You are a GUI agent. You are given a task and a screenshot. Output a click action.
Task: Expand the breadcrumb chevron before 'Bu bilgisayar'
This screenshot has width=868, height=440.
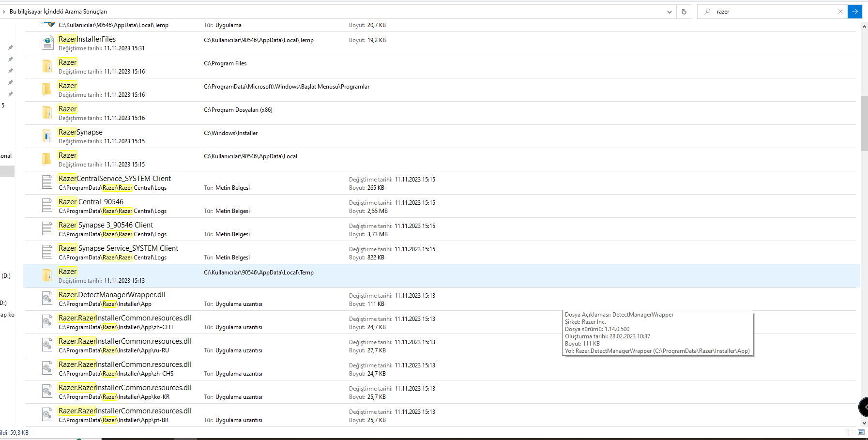(4, 12)
